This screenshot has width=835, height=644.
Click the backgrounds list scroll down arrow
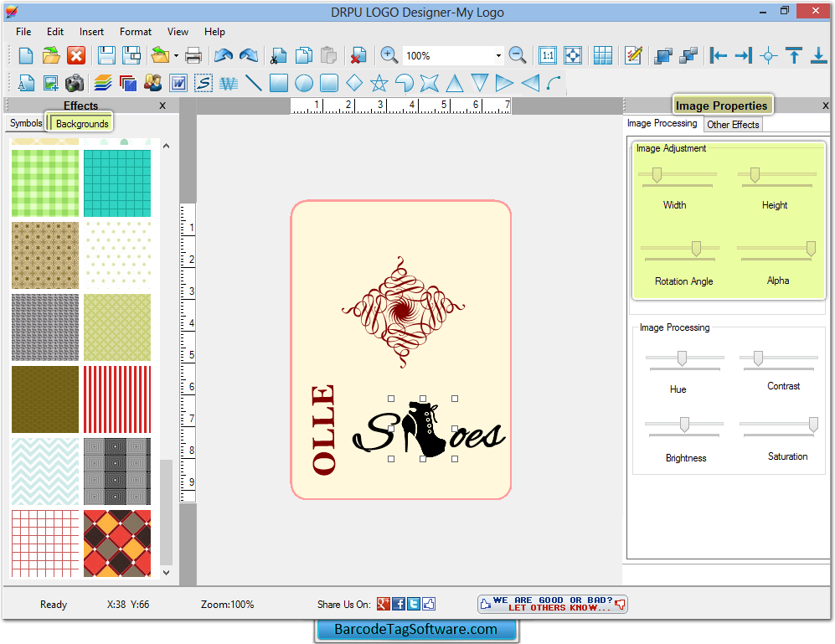(166, 573)
